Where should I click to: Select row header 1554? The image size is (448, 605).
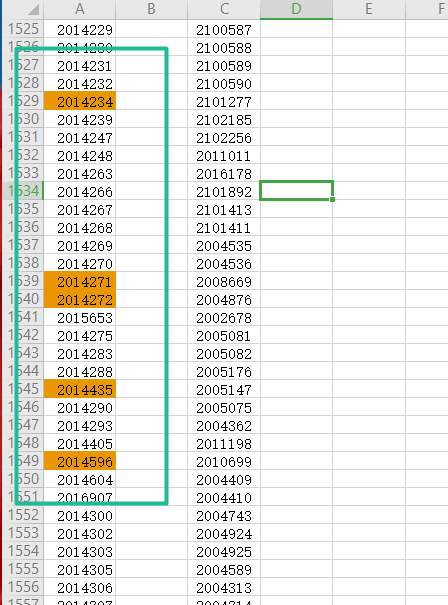click(23, 551)
